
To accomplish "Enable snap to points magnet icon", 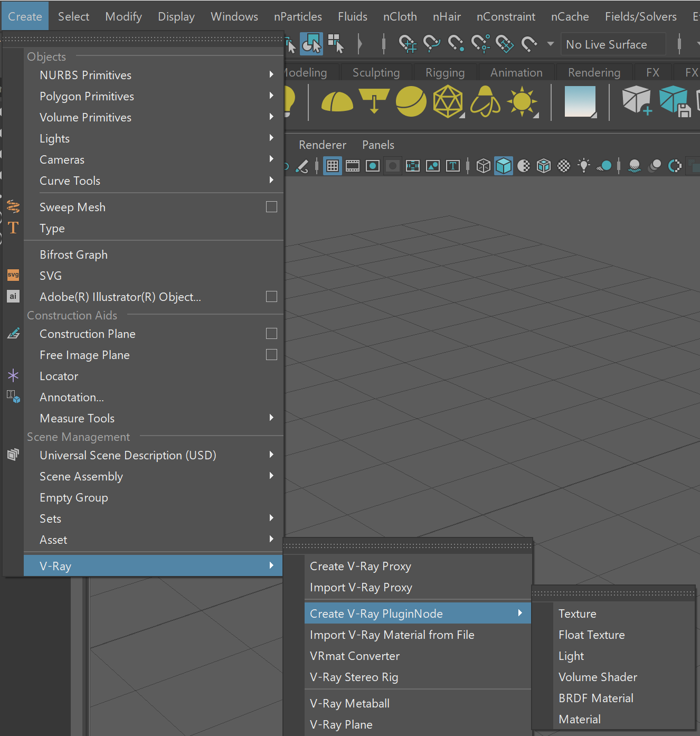I will coord(456,44).
